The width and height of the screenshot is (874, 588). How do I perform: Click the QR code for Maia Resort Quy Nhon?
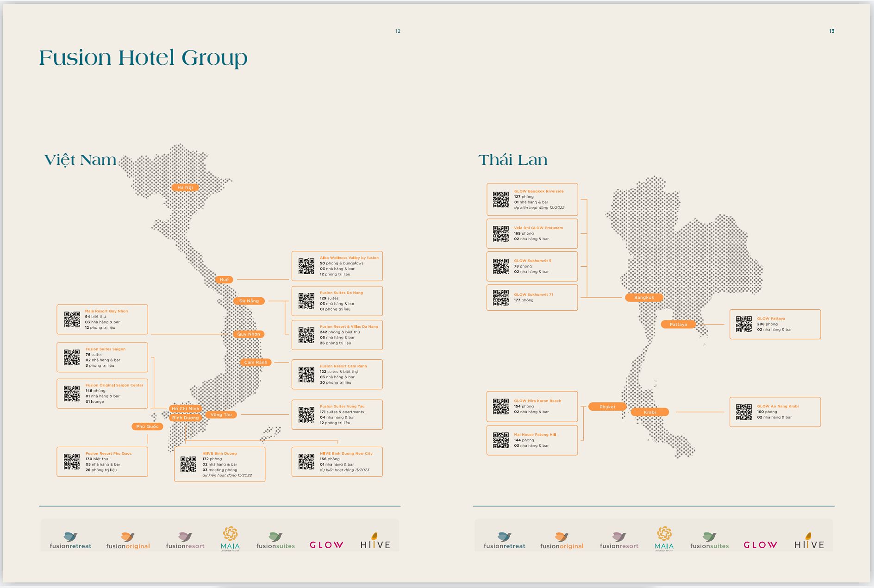tap(72, 319)
